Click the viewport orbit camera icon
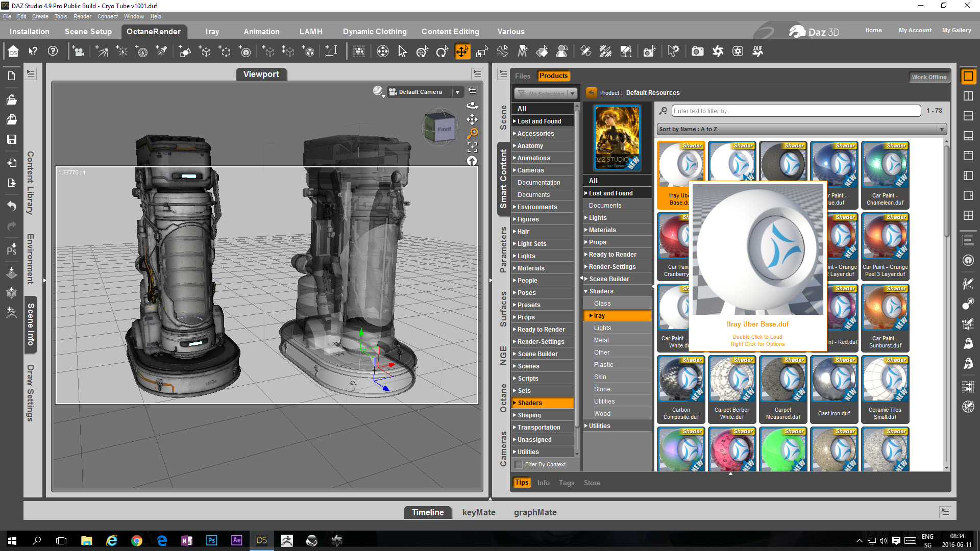Image resolution: width=980 pixels, height=551 pixels. [472, 106]
